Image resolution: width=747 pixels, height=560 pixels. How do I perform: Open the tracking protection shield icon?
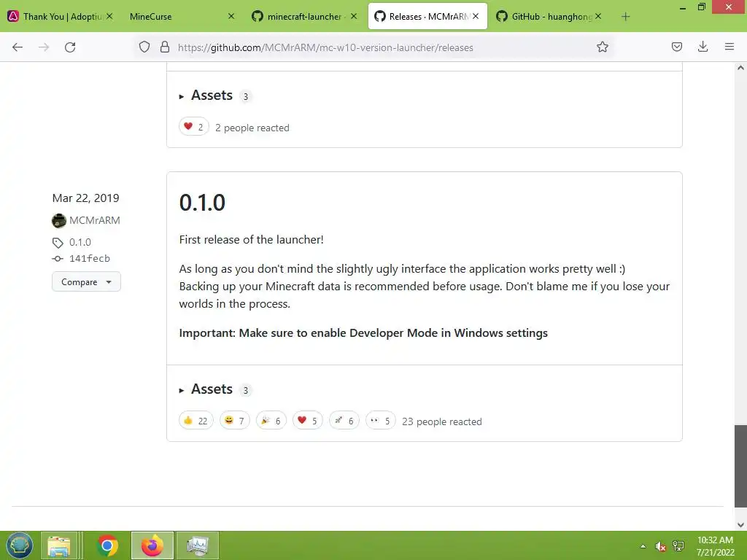point(144,47)
